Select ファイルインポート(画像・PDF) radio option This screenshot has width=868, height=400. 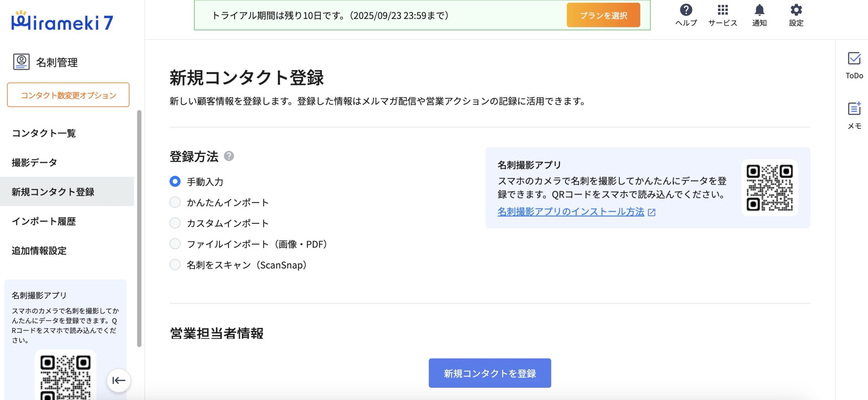tap(175, 244)
